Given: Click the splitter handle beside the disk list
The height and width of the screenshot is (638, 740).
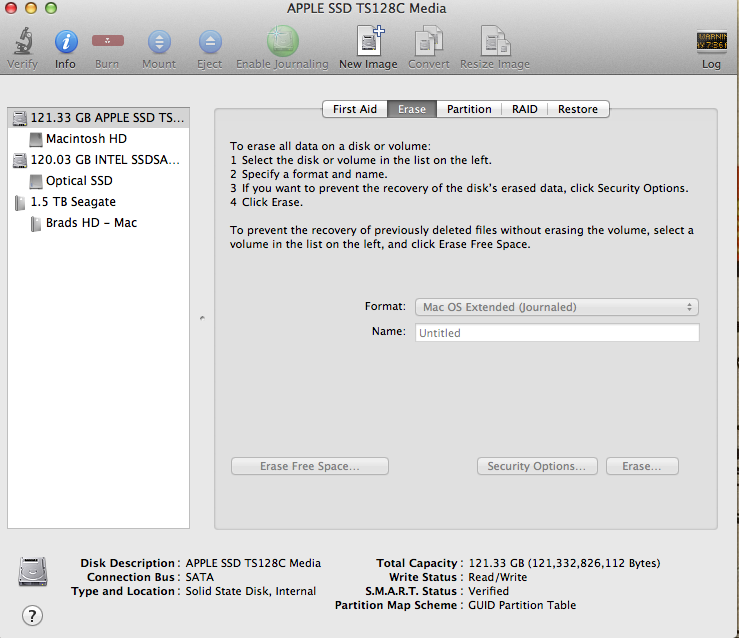Looking at the screenshot, I should [x=202, y=318].
